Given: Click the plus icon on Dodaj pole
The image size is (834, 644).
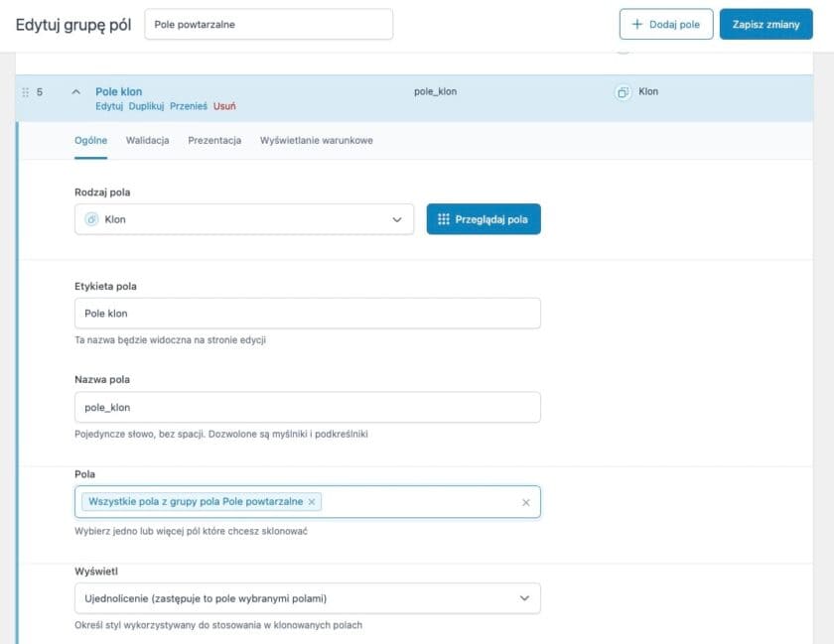Looking at the screenshot, I should pyautogui.click(x=637, y=25).
